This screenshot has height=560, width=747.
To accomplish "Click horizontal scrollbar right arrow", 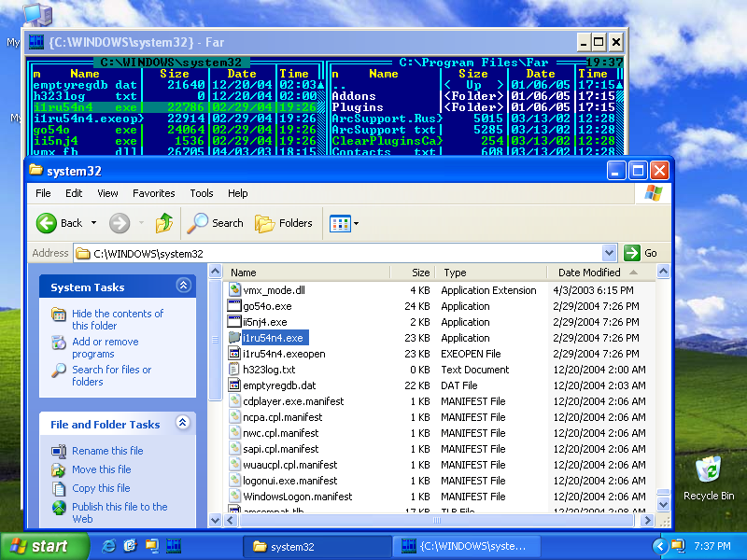I will pyautogui.click(x=646, y=520).
